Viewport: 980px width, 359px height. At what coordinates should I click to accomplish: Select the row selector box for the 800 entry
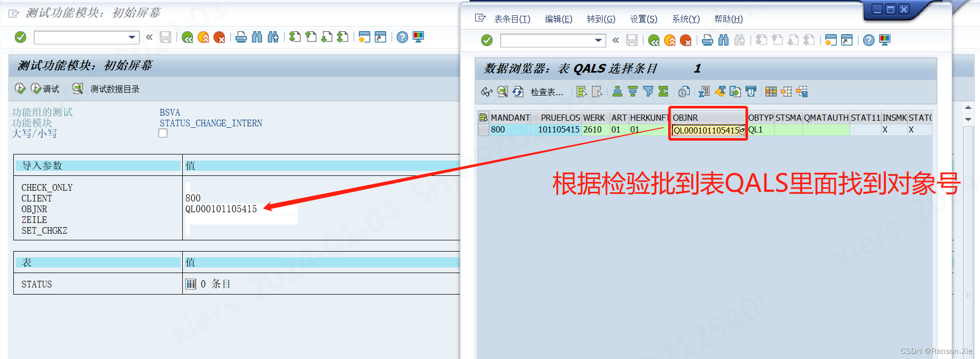coord(483,130)
